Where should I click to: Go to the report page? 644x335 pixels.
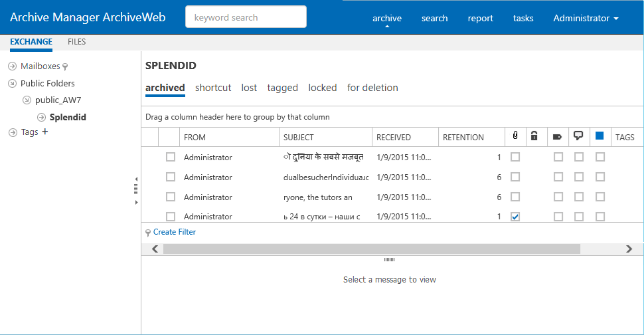pyautogui.click(x=480, y=18)
